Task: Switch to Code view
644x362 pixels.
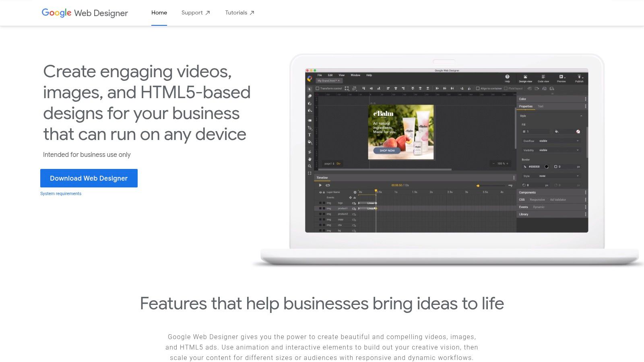Action: point(543,79)
